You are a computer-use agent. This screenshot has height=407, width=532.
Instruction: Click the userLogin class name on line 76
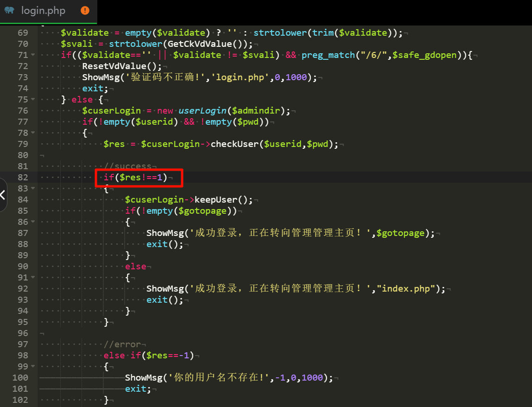tap(203, 111)
